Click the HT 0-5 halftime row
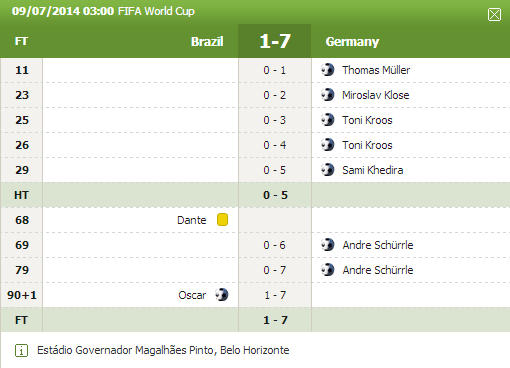The image size is (510, 368). coord(255,195)
